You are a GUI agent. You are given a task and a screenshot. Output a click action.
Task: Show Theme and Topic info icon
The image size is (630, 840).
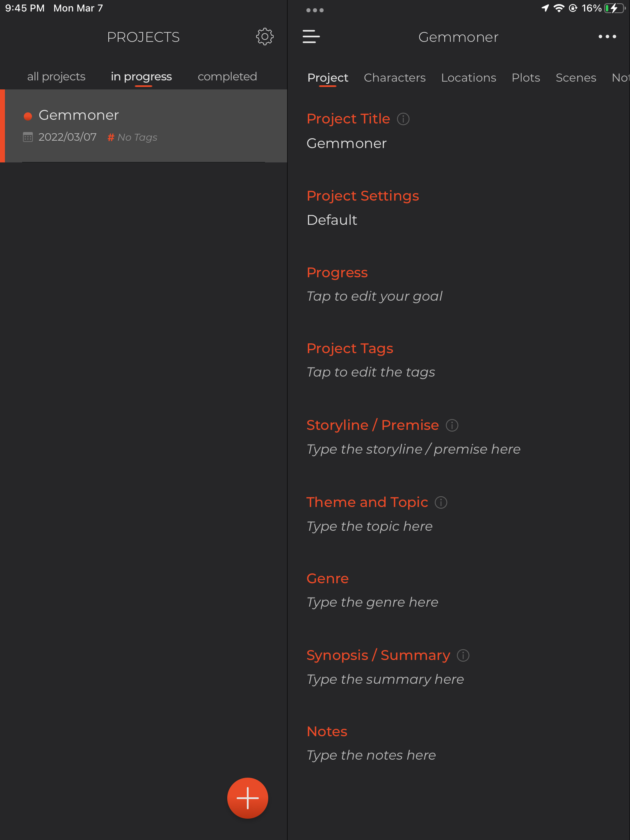(x=441, y=502)
